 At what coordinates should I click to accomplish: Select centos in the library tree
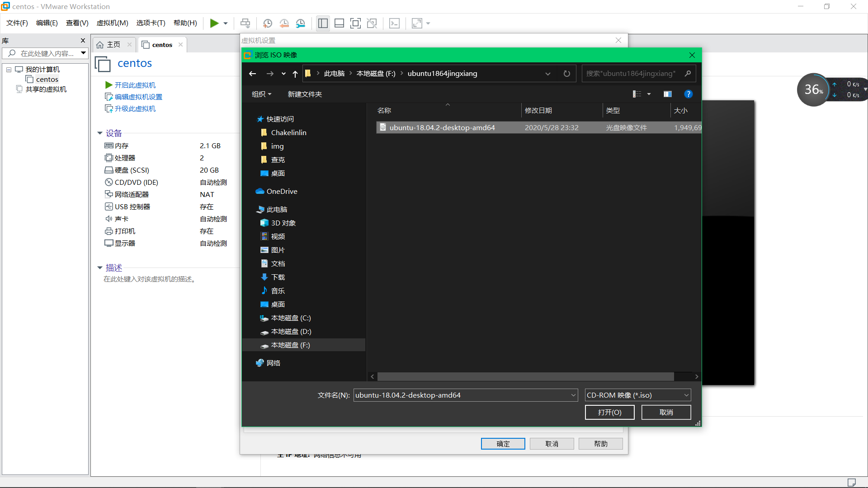[47, 80]
